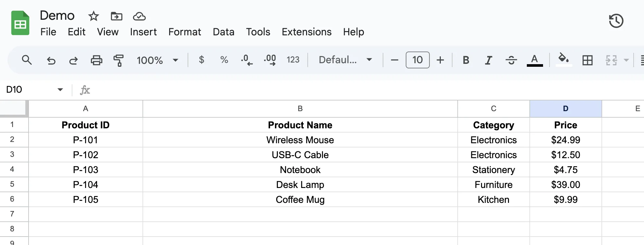
Task: Select the Product ID header cell
Action: (86, 125)
